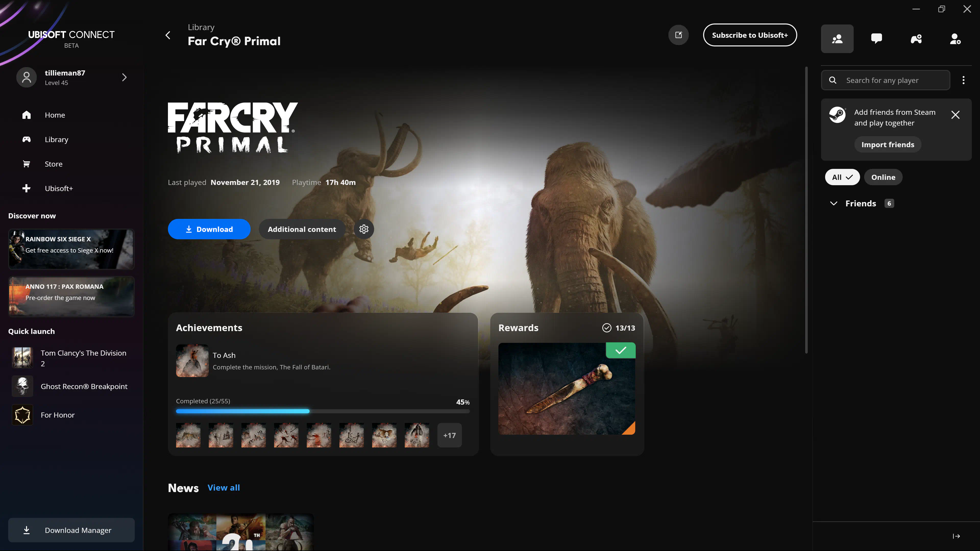
Task: Click in the Search for any player field
Action: [x=885, y=80]
